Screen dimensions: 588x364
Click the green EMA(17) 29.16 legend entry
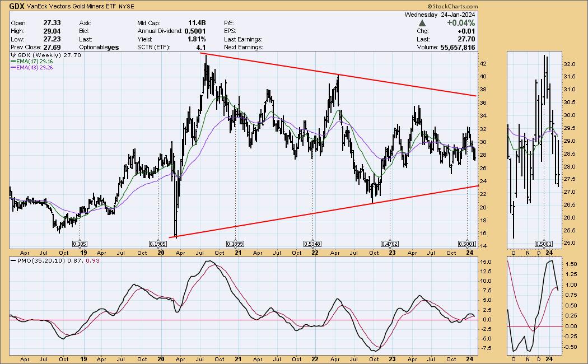coord(32,62)
